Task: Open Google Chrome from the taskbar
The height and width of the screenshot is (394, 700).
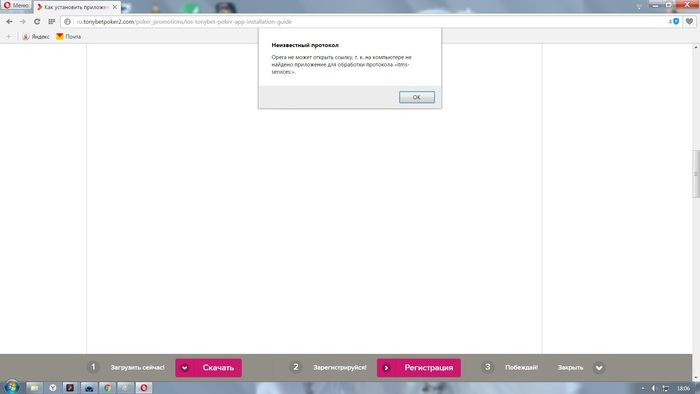Action: pos(107,388)
